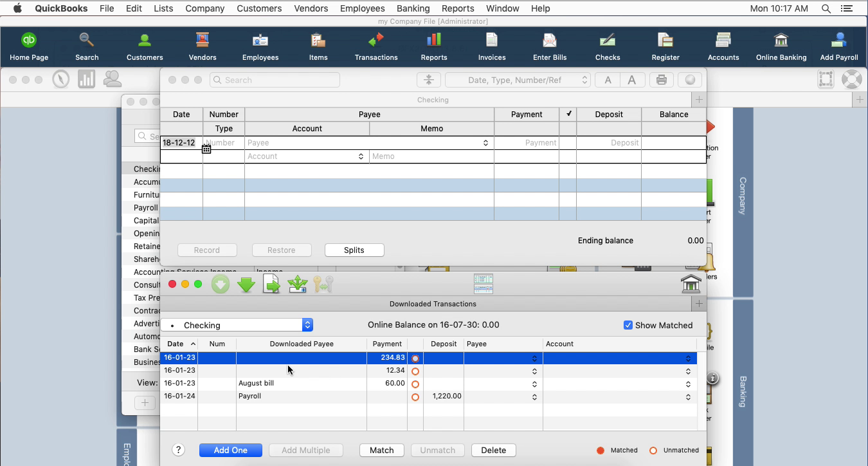This screenshot has height=466, width=868.
Task: Click the question mark help button
Action: click(179, 450)
